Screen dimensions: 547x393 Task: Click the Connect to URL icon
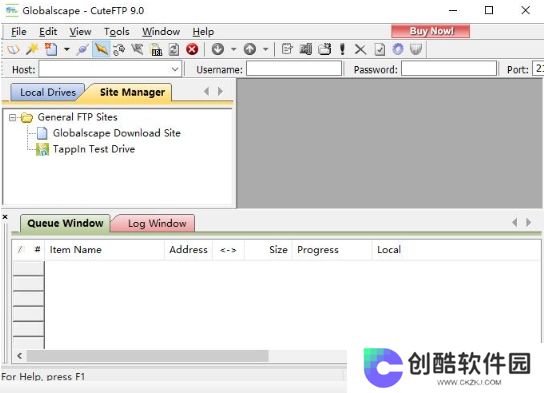tap(156, 49)
